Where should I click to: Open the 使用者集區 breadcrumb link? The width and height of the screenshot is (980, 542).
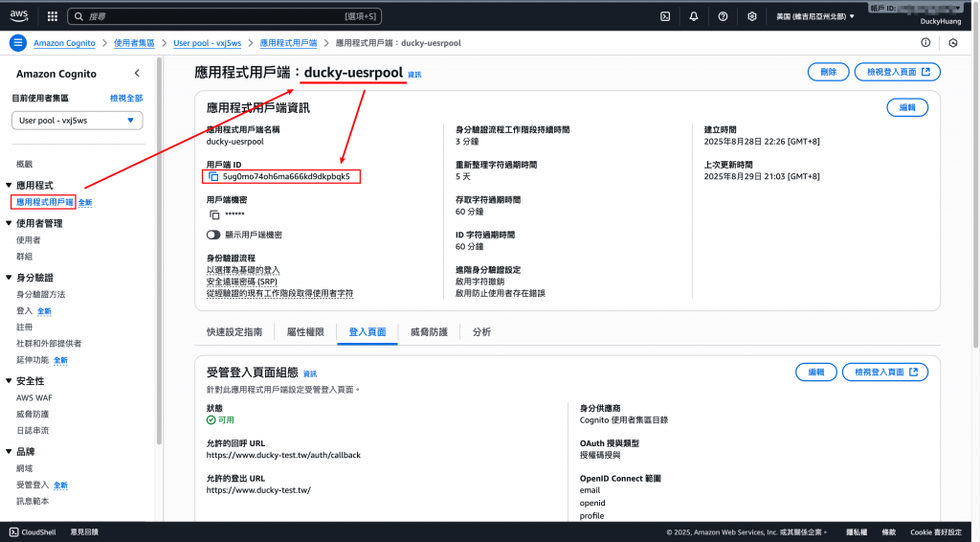[x=134, y=43]
